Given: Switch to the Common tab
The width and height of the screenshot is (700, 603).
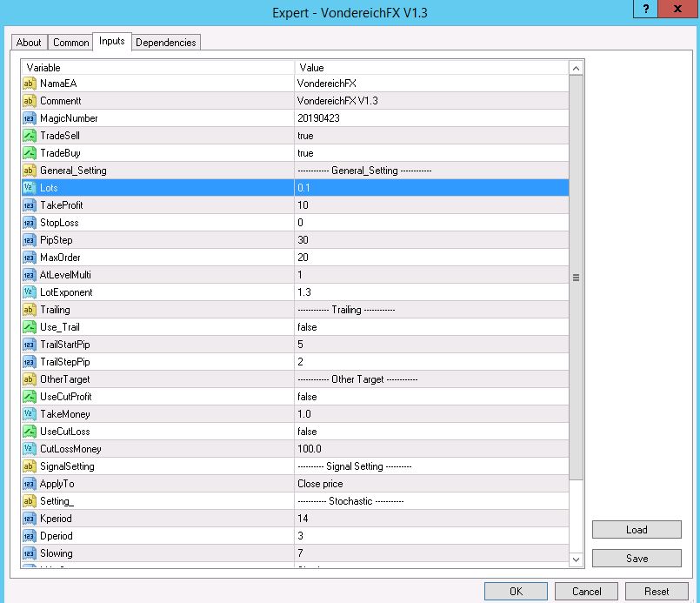Looking at the screenshot, I should pyautogui.click(x=71, y=43).
